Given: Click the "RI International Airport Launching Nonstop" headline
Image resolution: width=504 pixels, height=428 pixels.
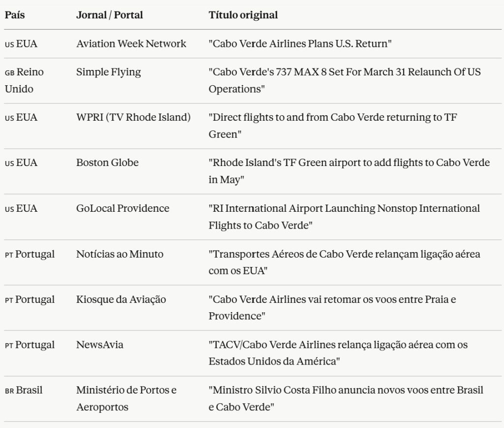Looking at the screenshot, I should pos(344,217).
